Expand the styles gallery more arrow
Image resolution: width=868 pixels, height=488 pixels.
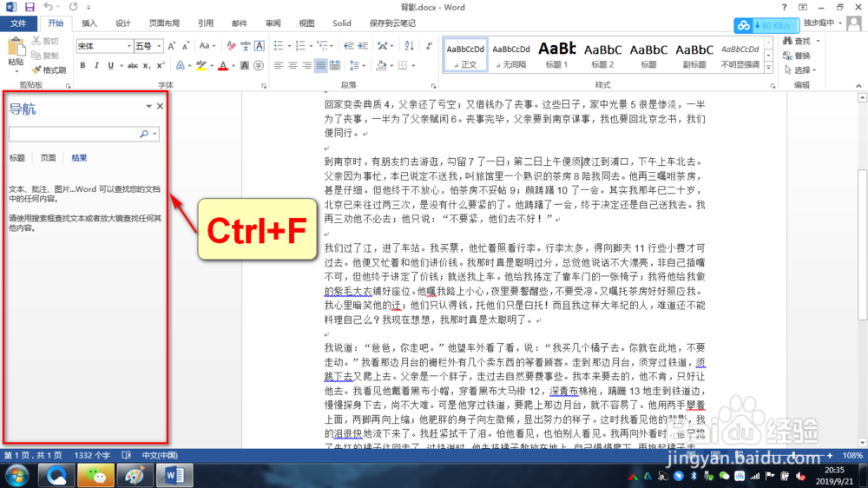(x=768, y=68)
